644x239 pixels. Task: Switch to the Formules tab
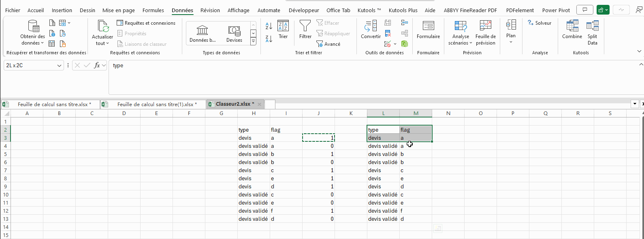pos(153,10)
